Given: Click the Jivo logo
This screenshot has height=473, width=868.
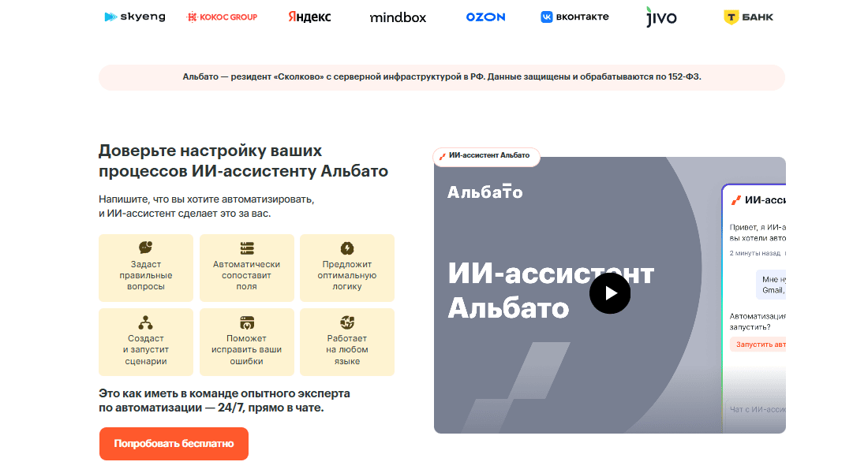Looking at the screenshot, I should tap(661, 17).
